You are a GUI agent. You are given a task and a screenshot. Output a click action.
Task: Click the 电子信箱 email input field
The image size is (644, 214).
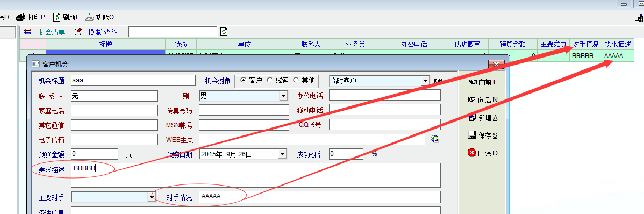tap(114, 140)
